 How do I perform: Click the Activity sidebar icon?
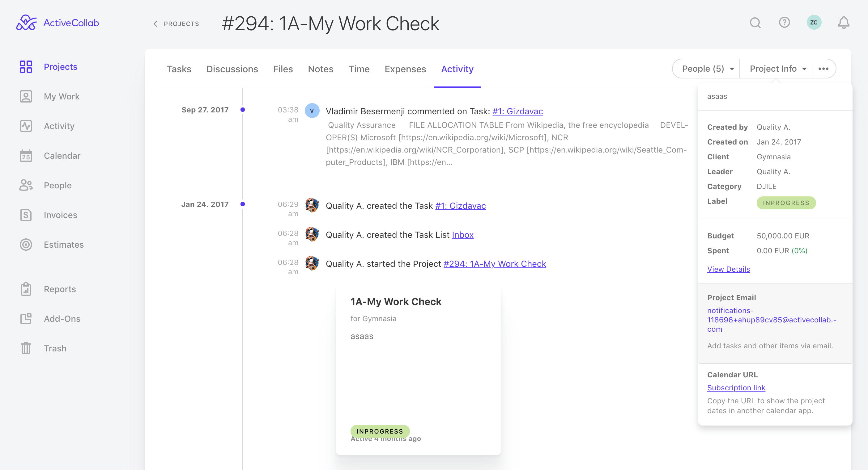[26, 126]
